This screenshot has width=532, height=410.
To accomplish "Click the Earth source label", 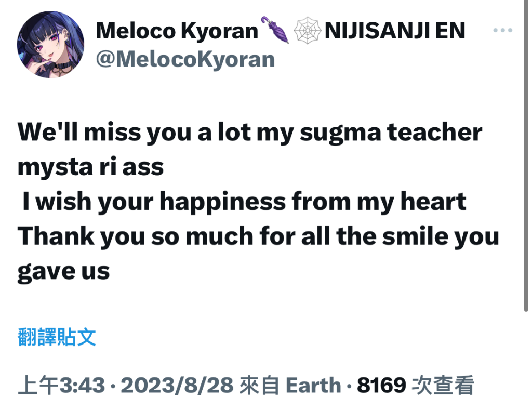I will pos(313,386).
